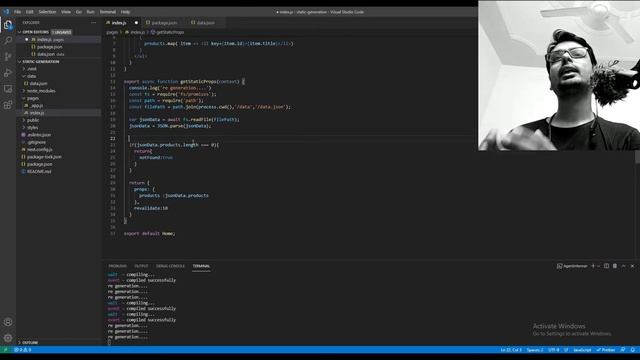Open Explorer more actions ellipsis
Screen dimensions: 640x360
tap(93, 23)
